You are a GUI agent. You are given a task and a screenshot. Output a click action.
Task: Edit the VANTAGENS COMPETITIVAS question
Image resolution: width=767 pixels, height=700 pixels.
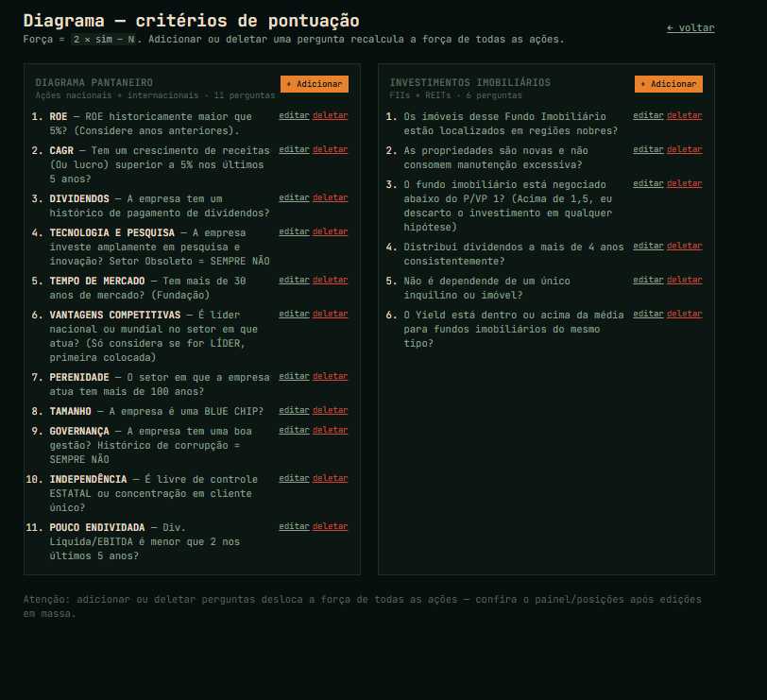tap(294, 314)
